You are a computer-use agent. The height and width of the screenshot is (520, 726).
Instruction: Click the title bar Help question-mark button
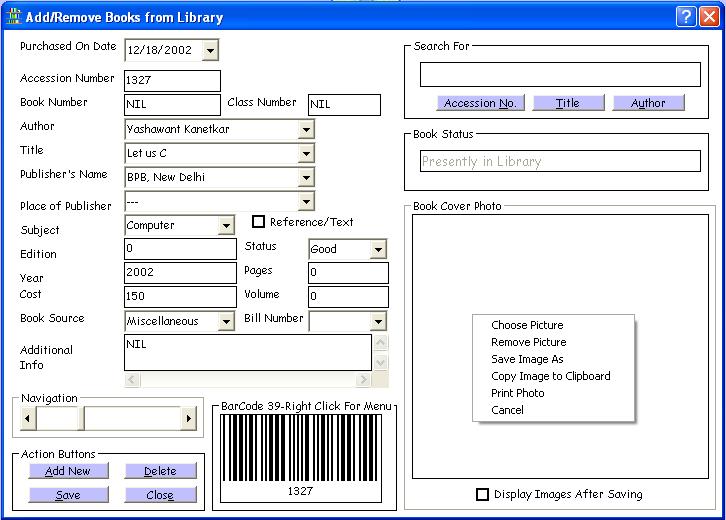[686, 17]
